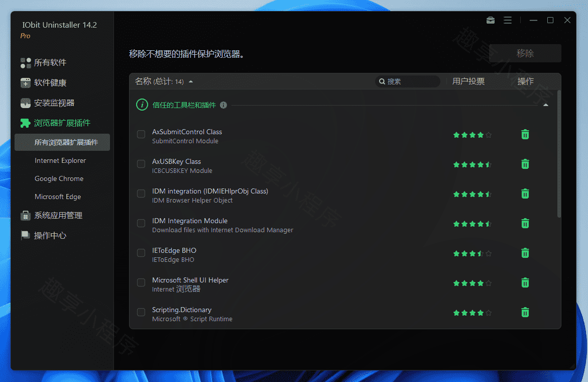Click star rating of AxUSBKey Class
This screenshot has height=382, width=588.
click(472, 164)
